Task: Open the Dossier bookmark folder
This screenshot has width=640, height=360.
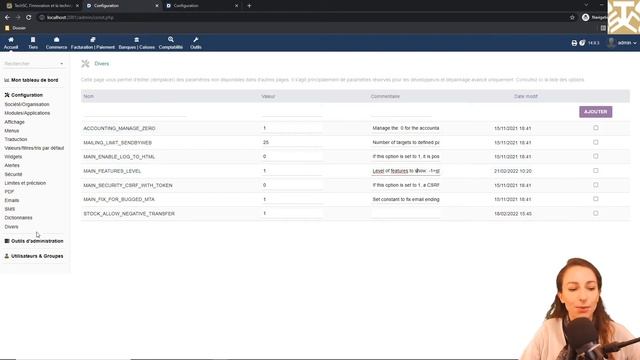Action: [x=15, y=28]
